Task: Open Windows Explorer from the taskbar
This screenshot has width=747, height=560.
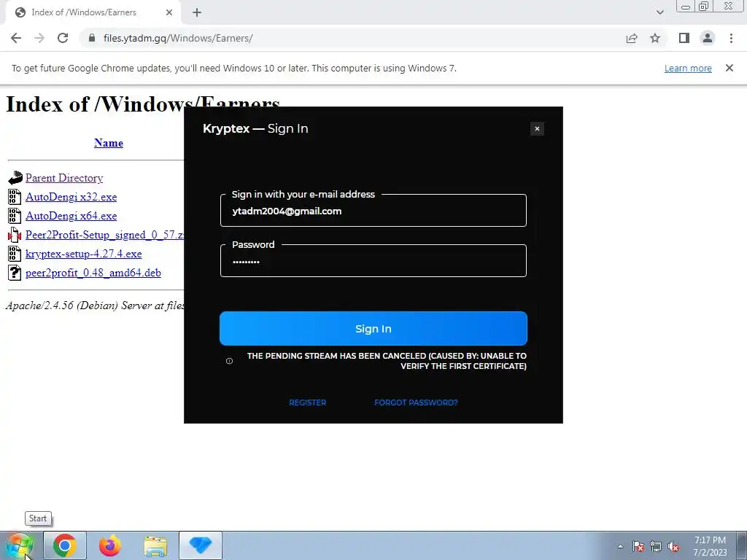Action: tap(155, 545)
